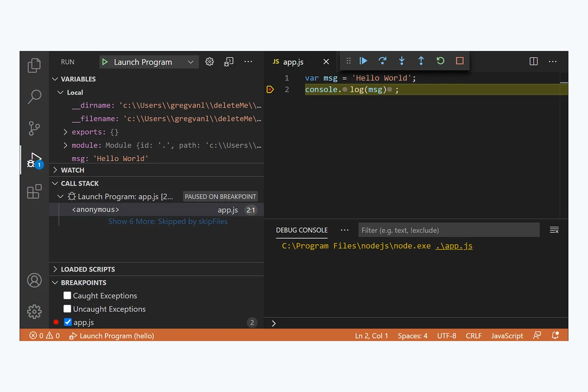Open launch.json with the gear icon
Screen dimensions: 588x392
tap(210, 62)
